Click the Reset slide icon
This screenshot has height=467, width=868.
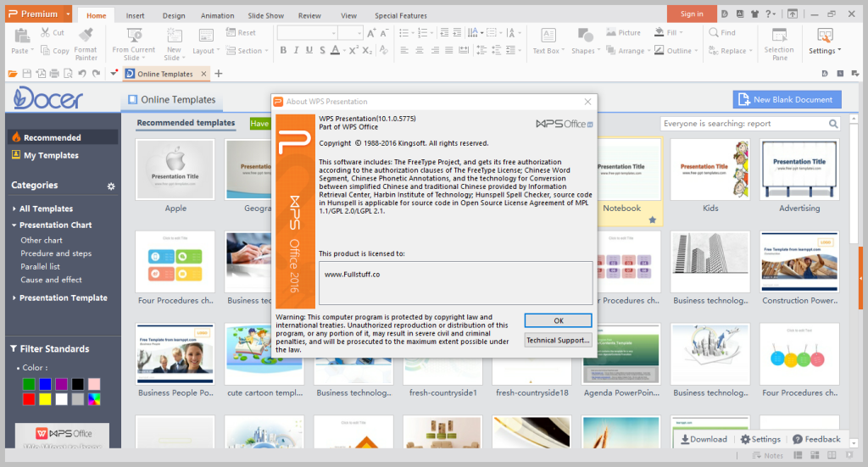(x=231, y=33)
